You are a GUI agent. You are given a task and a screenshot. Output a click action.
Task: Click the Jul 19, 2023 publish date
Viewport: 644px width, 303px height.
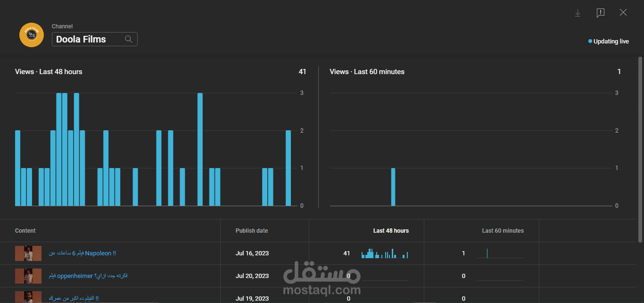click(x=252, y=298)
